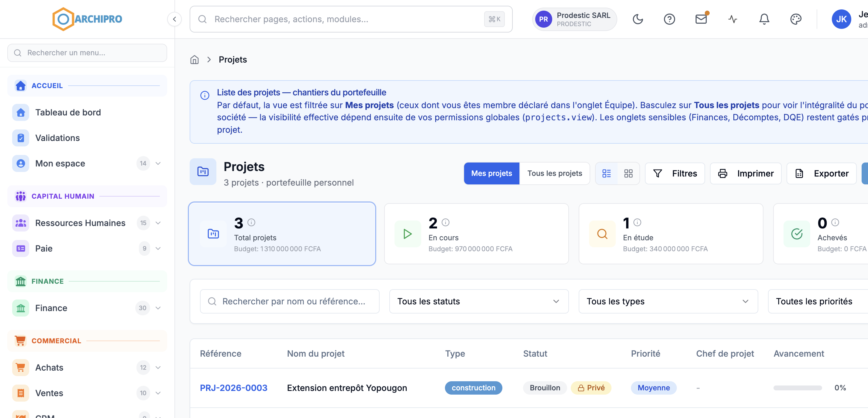Image resolution: width=868 pixels, height=418 pixels.
Task: Click the Achevés checkmark icon
Action: pos(797,234)
